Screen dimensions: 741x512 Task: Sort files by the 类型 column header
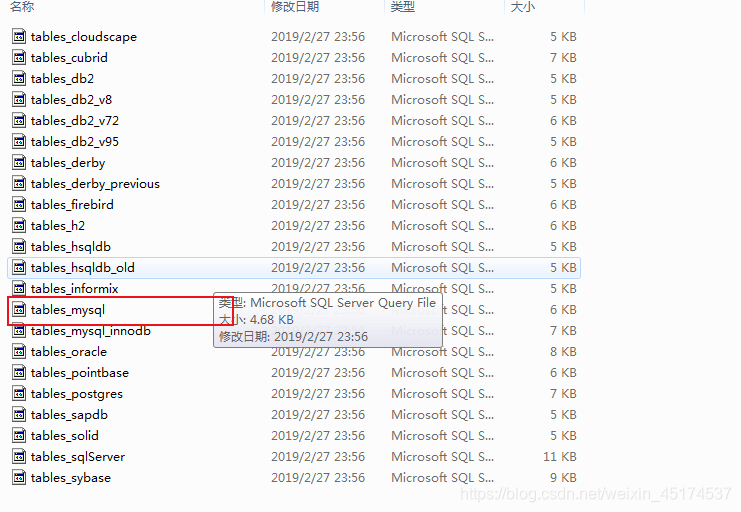pyautogui.click(x=403, y=7)
